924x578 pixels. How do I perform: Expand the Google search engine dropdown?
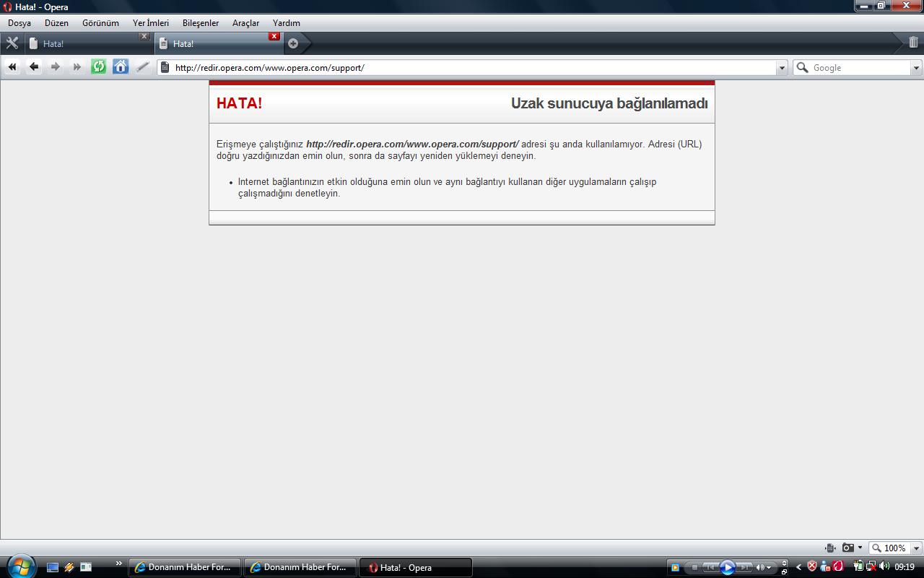pyautogui.click(x=916, y=68)
